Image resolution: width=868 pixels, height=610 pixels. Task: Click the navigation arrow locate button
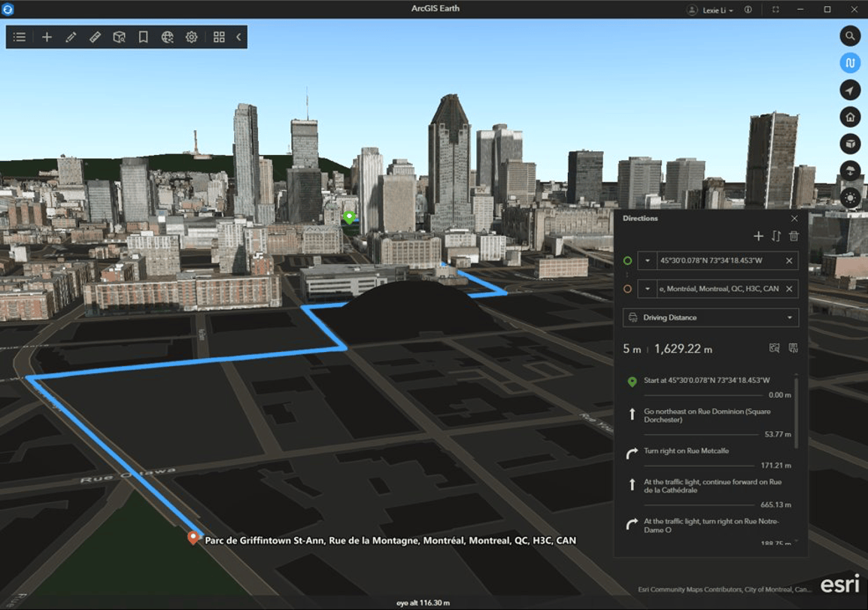tap(850, 90)
